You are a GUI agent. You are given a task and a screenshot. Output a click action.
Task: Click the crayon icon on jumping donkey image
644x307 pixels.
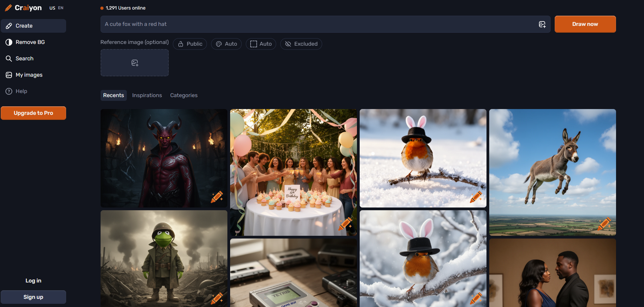coord(605,224)
